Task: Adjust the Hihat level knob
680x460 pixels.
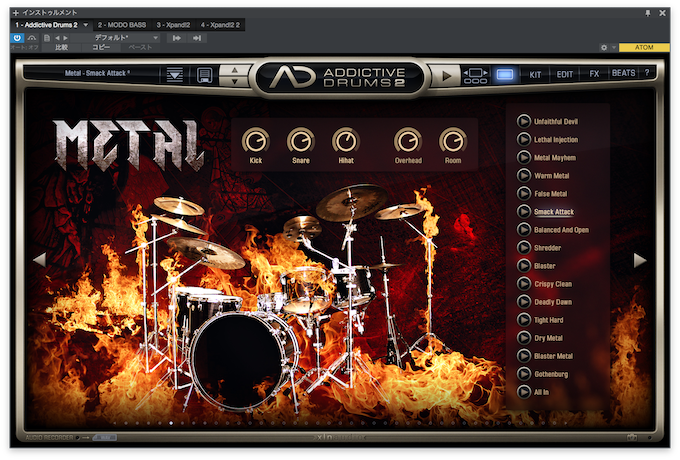Action: tap(346, 141)
